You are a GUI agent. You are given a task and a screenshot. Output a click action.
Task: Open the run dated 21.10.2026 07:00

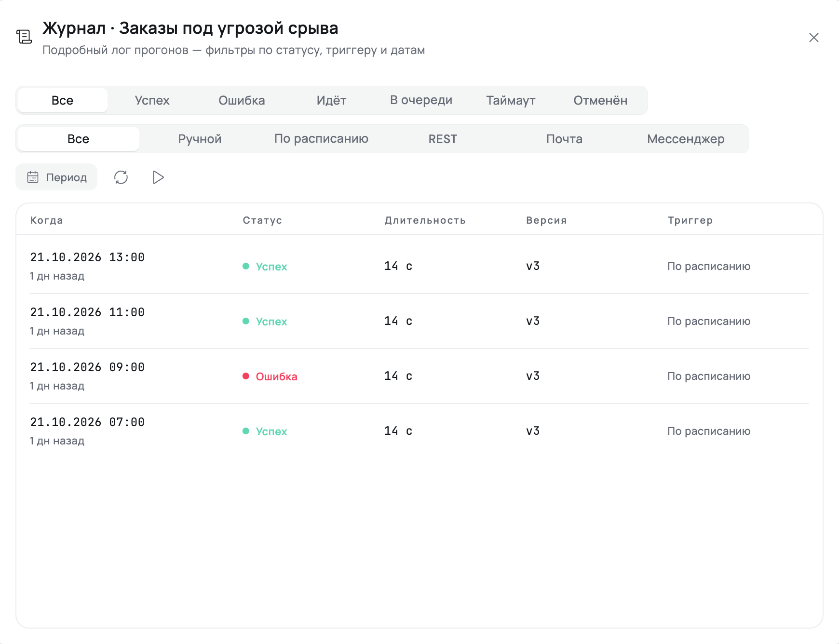pos(419,431)
